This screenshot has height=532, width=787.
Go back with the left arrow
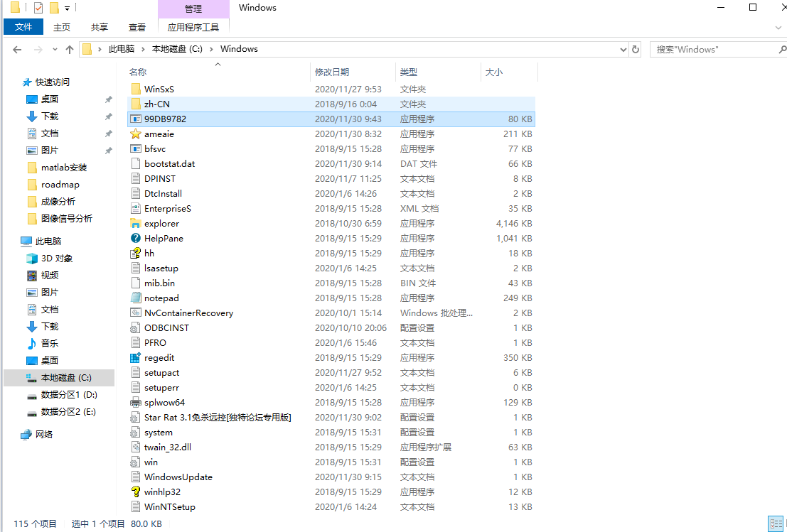point(17,49)
